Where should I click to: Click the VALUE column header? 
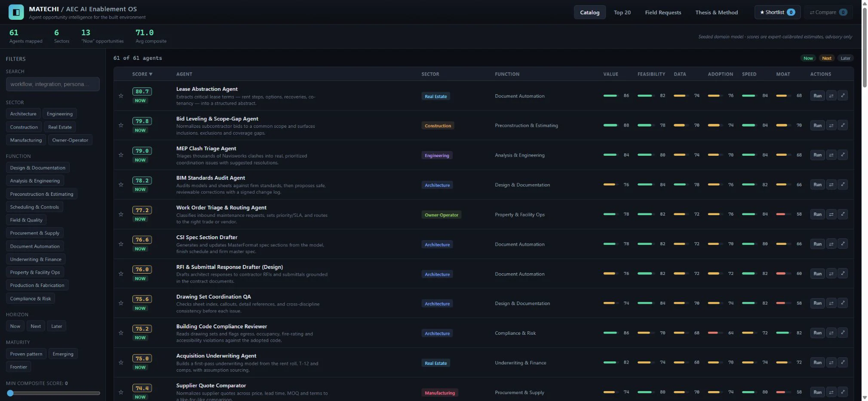[x=610, y=74]
